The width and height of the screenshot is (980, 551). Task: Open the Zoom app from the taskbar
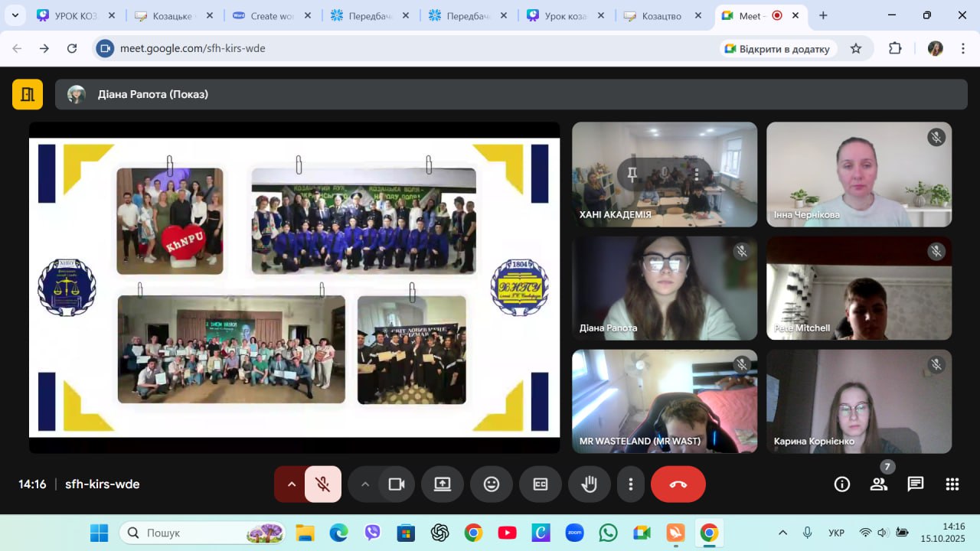[x=574, y=533]
